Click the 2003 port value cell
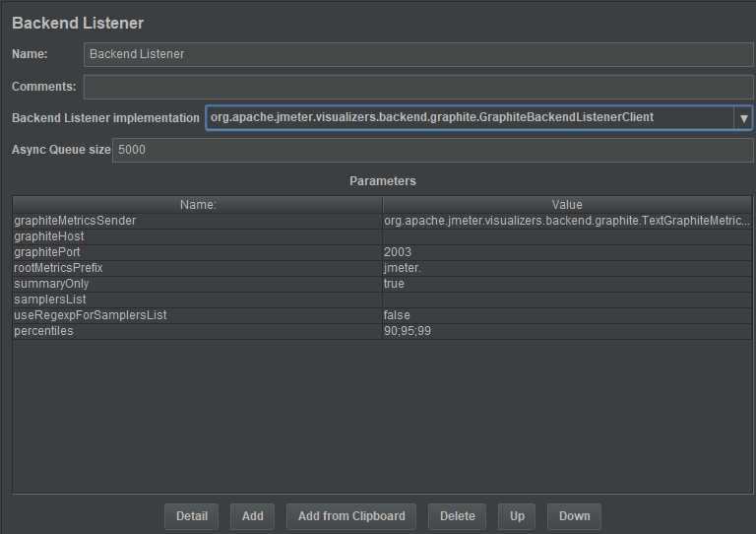756x534 pixels. 567,252
